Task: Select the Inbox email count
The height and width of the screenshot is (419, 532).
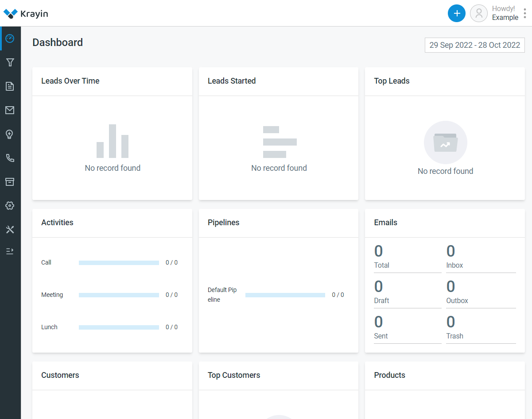Action: click(x=450, y=251)
